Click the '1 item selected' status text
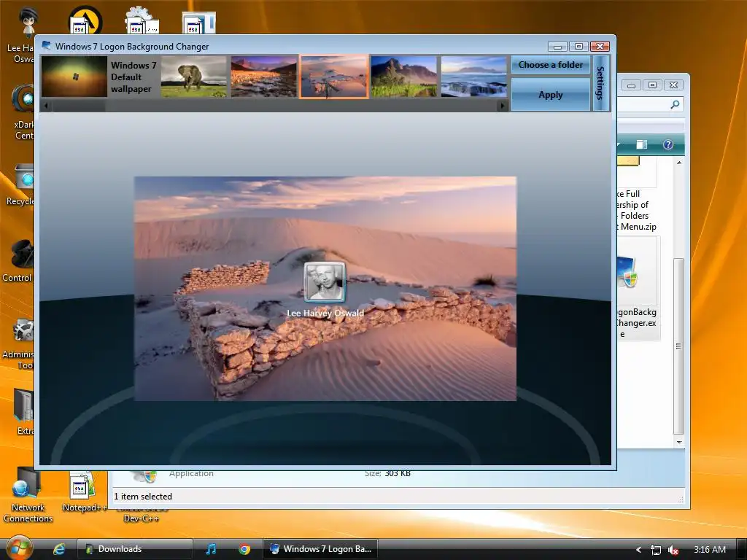This screenshot has width=747, height=560. point(143,496)
